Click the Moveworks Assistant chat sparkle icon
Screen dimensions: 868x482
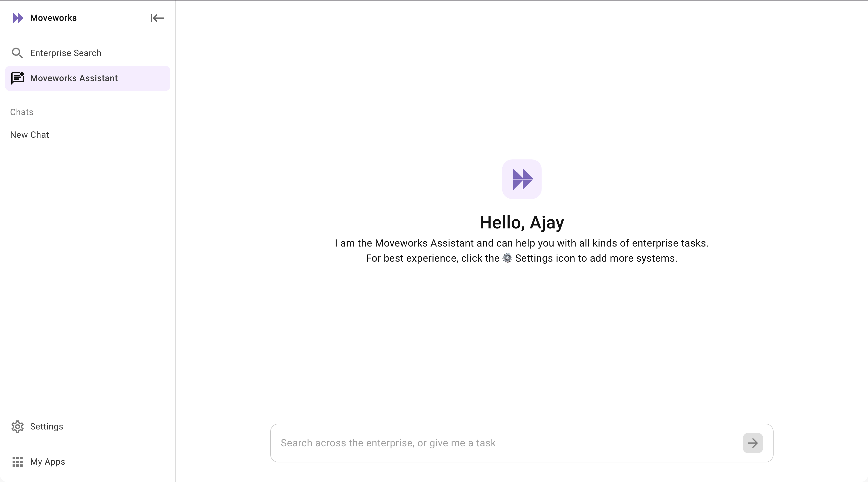coord(18,78)
